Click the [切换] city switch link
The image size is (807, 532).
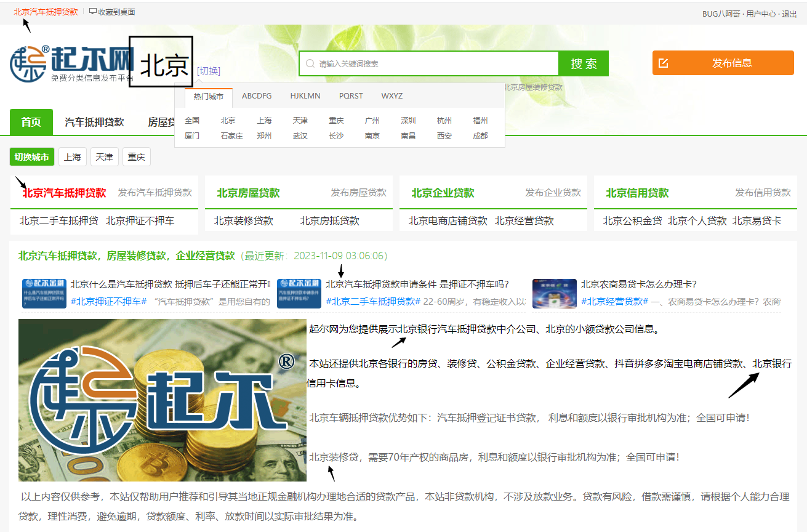209,71
